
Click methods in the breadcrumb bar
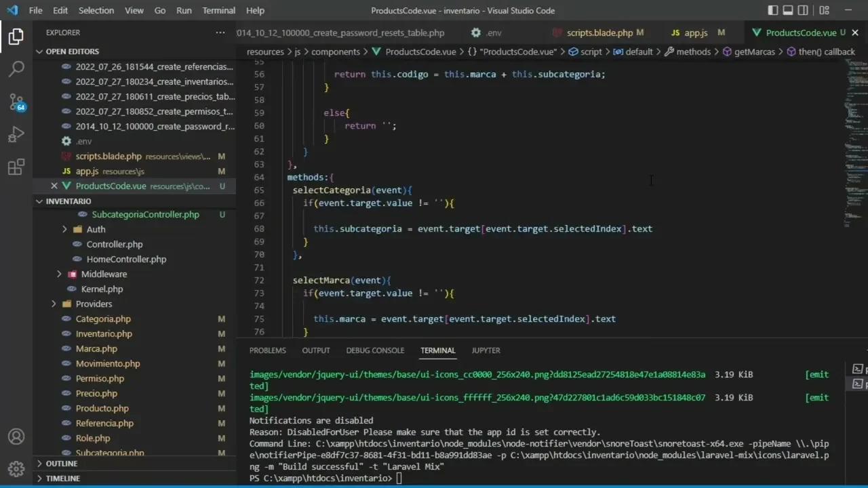pyautogui.click(x=694, y=52)
